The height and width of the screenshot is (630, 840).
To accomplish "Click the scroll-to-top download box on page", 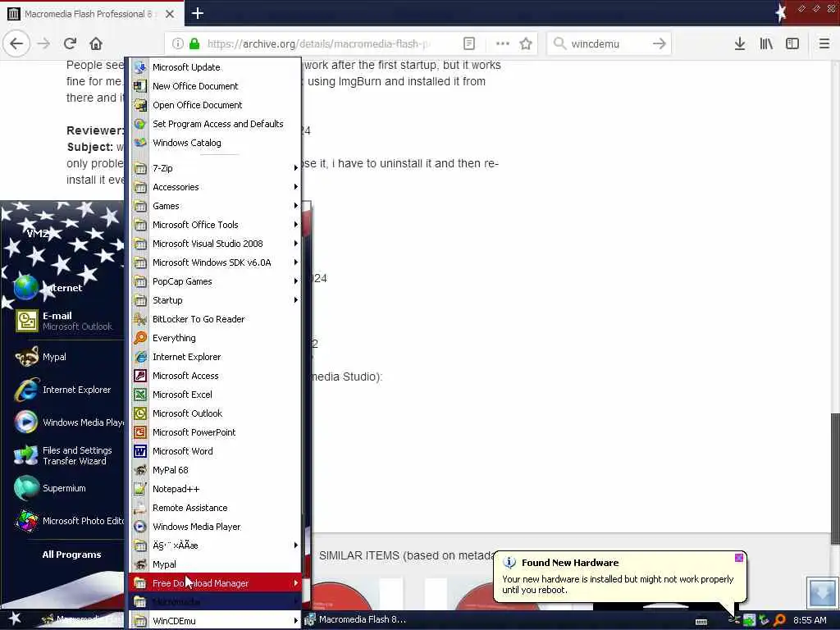I will click(822, 592).
